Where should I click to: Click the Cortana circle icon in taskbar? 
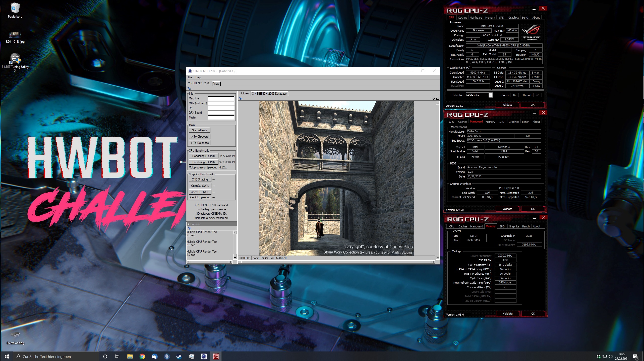pyautogui.click(x=105, y=356)
